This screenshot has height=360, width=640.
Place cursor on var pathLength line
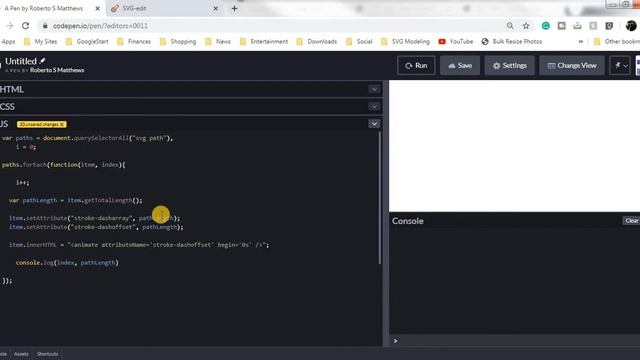coord(76,200)
